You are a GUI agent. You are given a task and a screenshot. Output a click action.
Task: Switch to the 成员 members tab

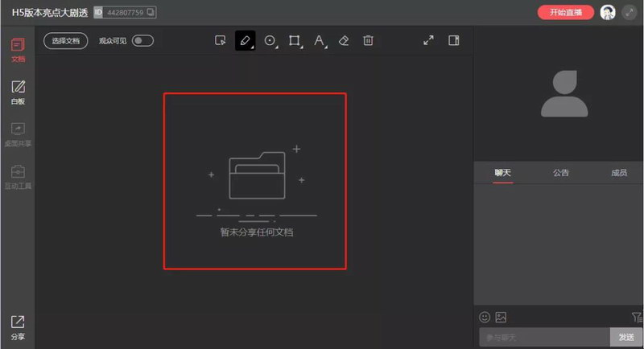619,173
